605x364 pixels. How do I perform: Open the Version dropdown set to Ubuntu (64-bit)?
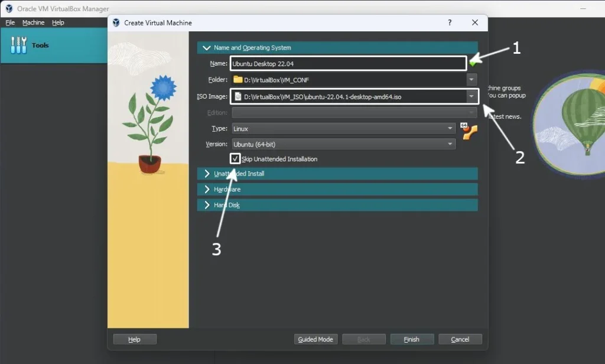(x=343, y=144)
